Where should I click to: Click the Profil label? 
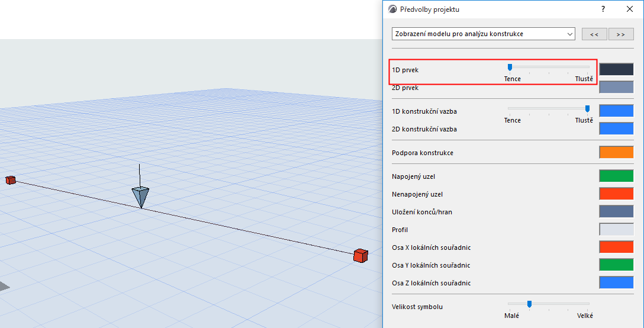click(x=400, y=230)
